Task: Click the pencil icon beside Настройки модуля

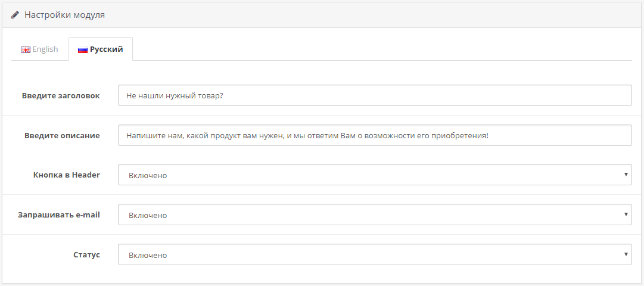Action: pos(15,15)
